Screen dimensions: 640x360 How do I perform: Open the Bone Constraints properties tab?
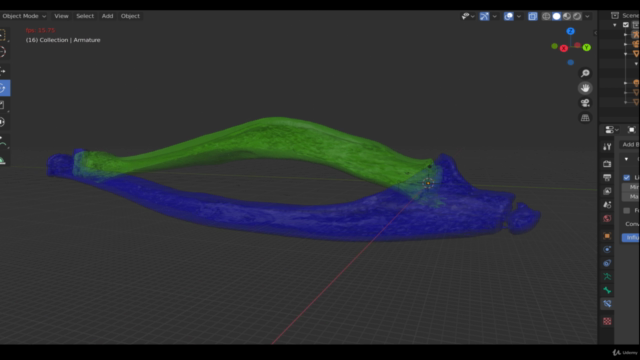tap(607, 304)
